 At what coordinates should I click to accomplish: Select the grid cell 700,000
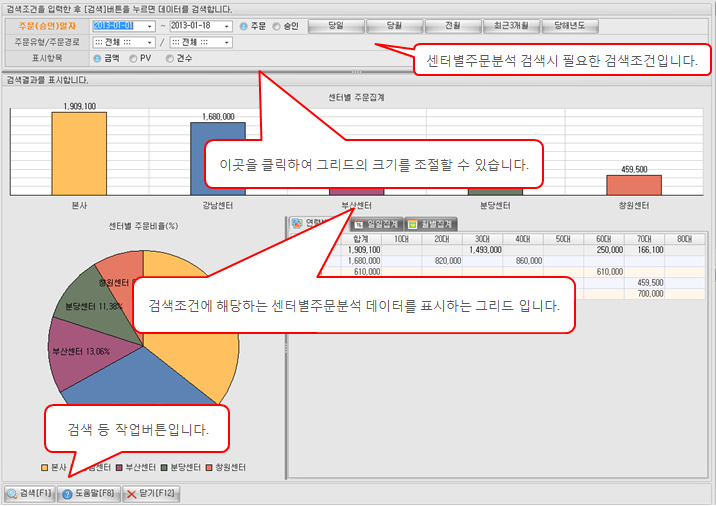tap(644, 294)
